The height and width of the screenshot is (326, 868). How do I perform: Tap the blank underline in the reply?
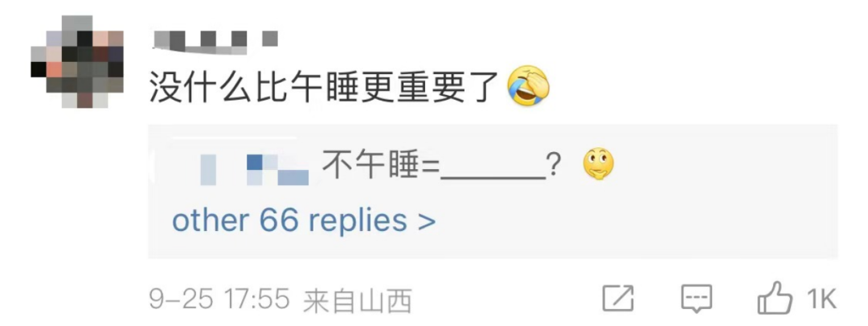(492, 176)
